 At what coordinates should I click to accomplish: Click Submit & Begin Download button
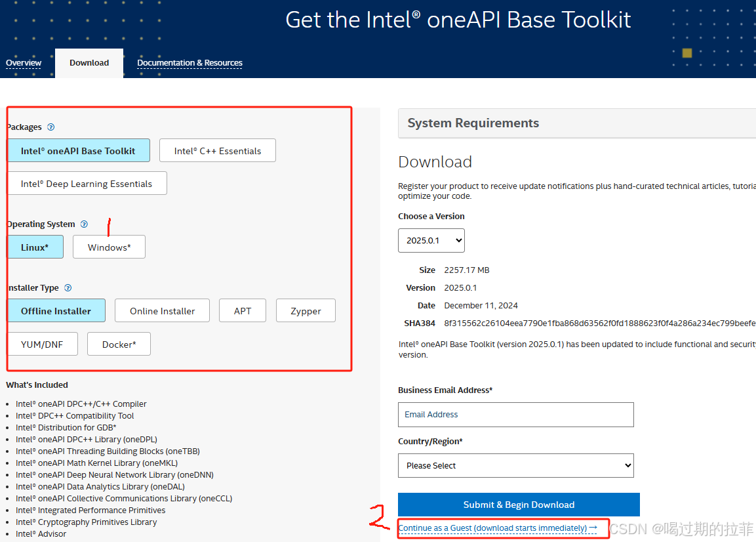click(x=519, y=505)
